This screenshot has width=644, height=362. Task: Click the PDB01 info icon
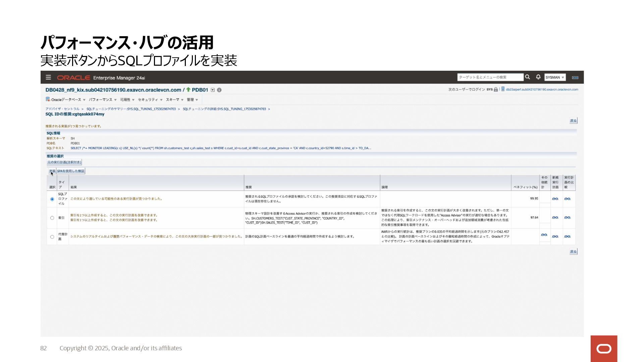pyautogui.click(x=219, y=90)
